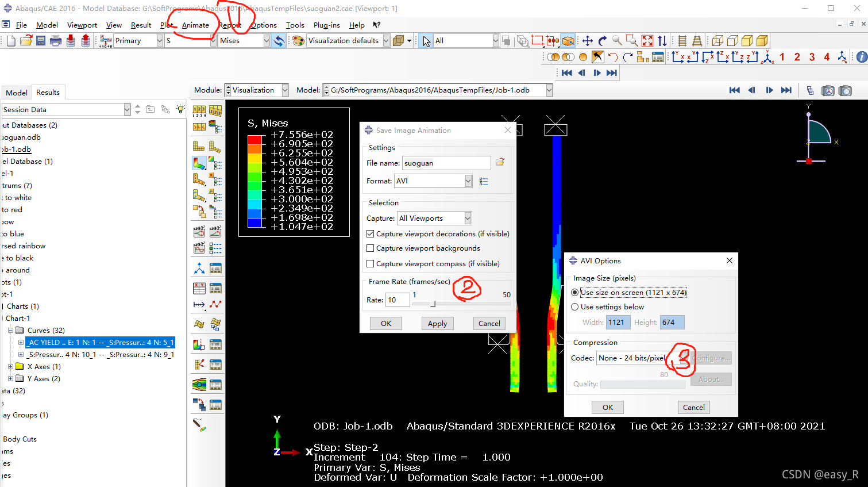Enable Capture viewport backgrounds checkbox

click(x=371, y=248)
